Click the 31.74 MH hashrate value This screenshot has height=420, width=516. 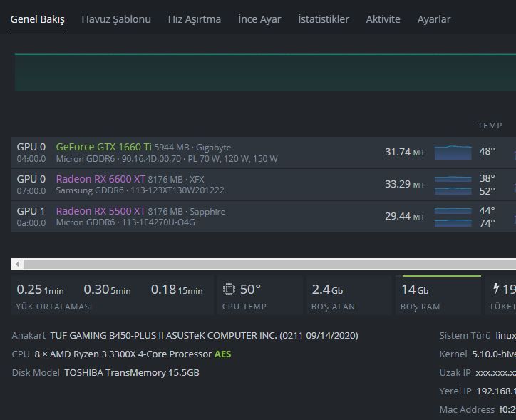404,152
